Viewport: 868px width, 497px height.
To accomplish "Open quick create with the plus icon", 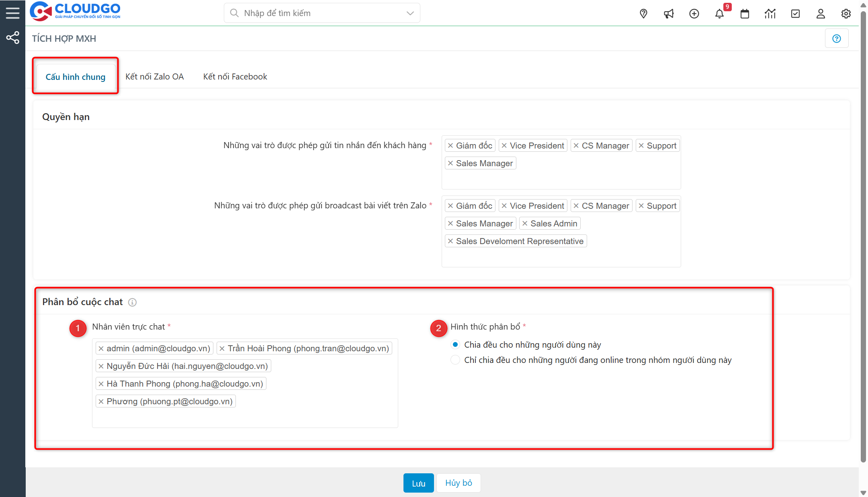I will click(x=694, y=13).
